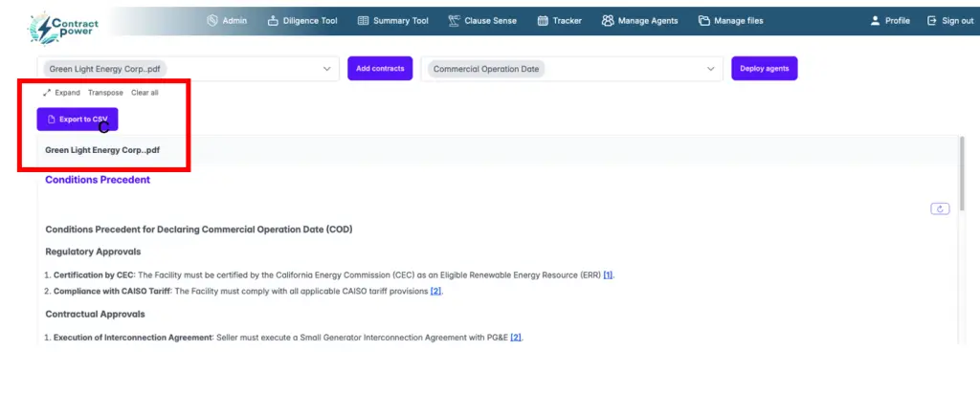Transpose the results table

105,93
